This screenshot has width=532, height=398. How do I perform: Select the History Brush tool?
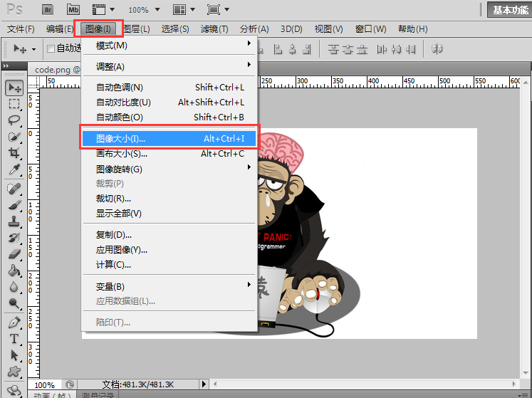14,238
